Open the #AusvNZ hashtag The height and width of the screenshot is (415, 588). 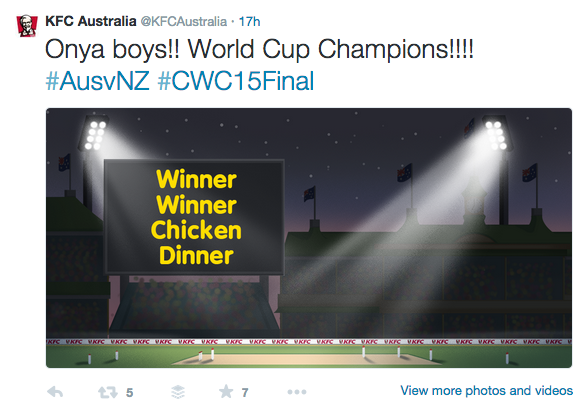(98, 81)
